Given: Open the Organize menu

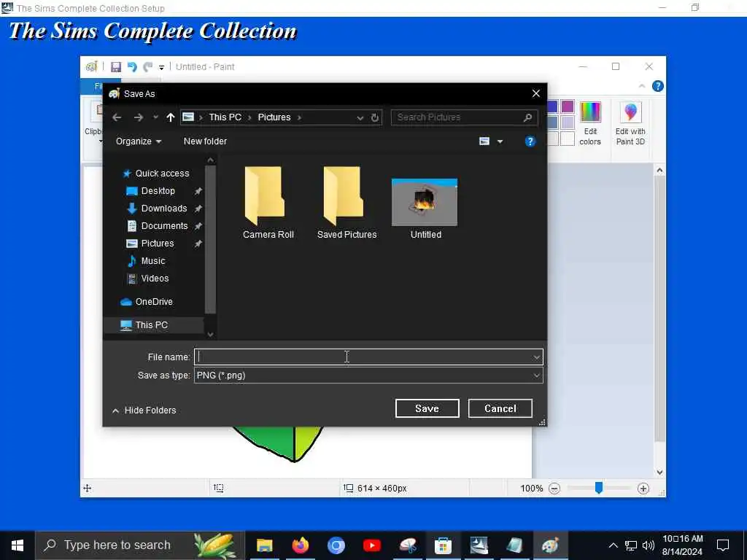Looking at the screenshot, I should 139,141.
